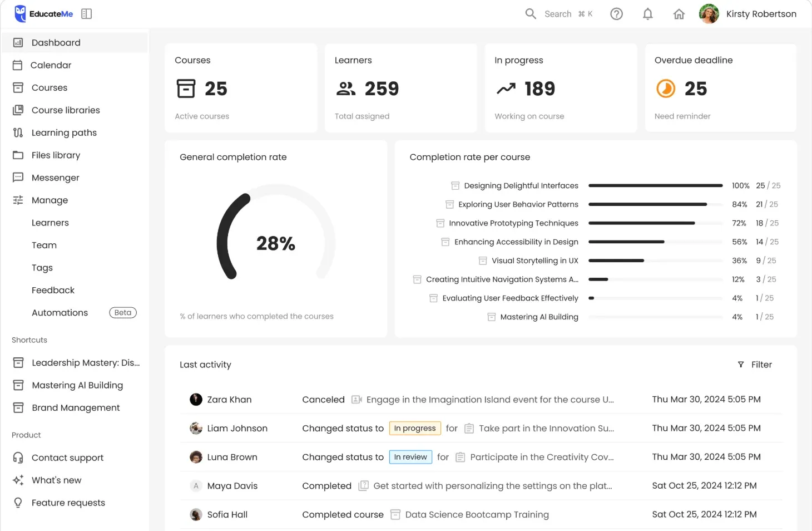
Task: Click the Overdue deadline clock icon
Action: (666, 88)
